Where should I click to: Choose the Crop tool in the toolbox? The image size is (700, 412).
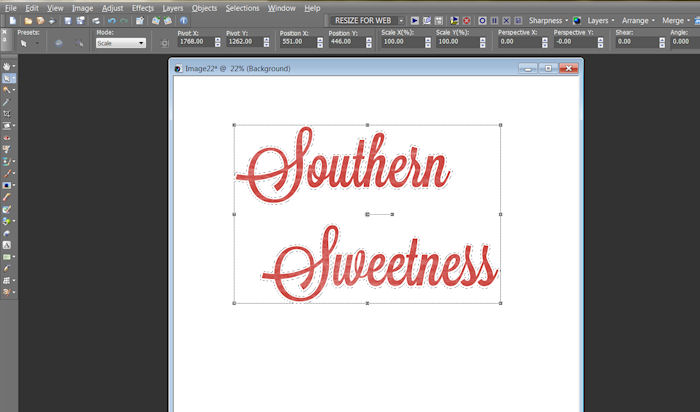(x=7, y=114)
